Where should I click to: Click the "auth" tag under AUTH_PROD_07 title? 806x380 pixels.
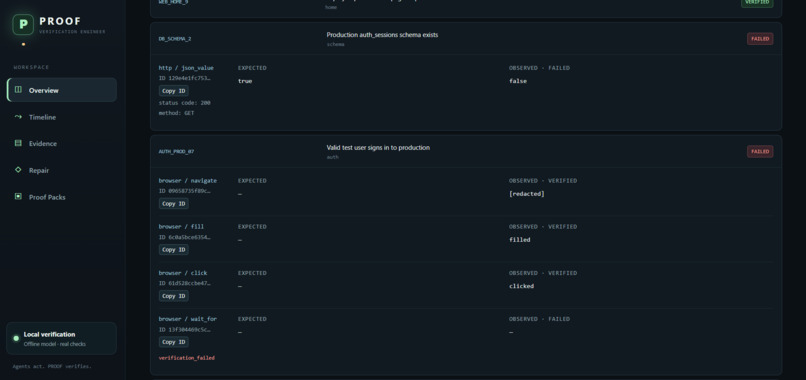(333, 157)
